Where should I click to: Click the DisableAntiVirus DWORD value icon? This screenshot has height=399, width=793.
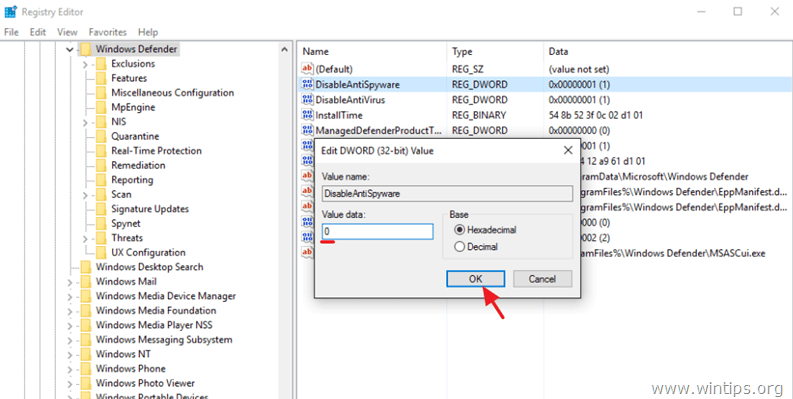coord(307,100)
